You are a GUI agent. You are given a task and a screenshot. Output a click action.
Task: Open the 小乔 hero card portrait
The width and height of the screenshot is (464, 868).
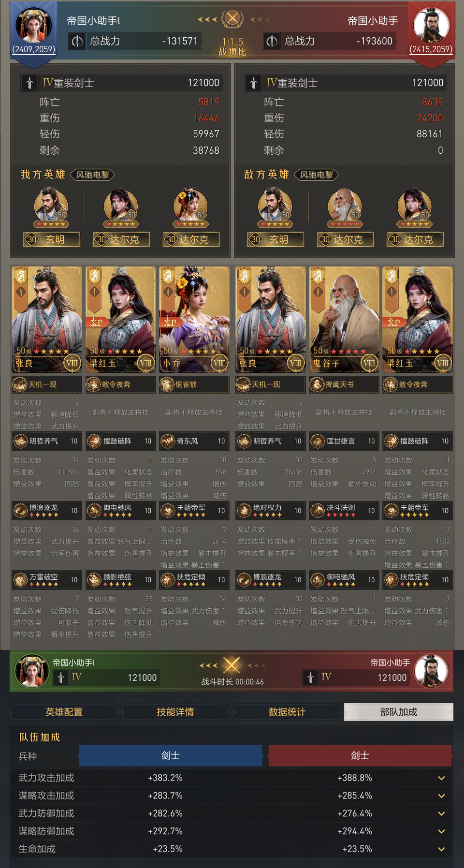[194, 320]
